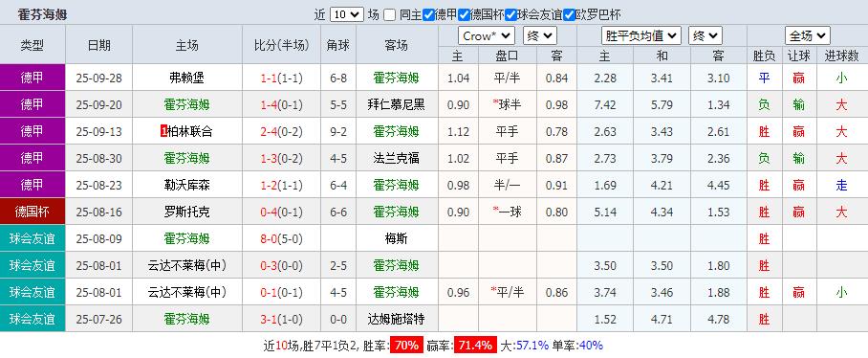The height and width of the screenshot is (358, 868).
Task: Open the 1-3(0-2) score versus 法兰克福
Action: pos(281,159)
